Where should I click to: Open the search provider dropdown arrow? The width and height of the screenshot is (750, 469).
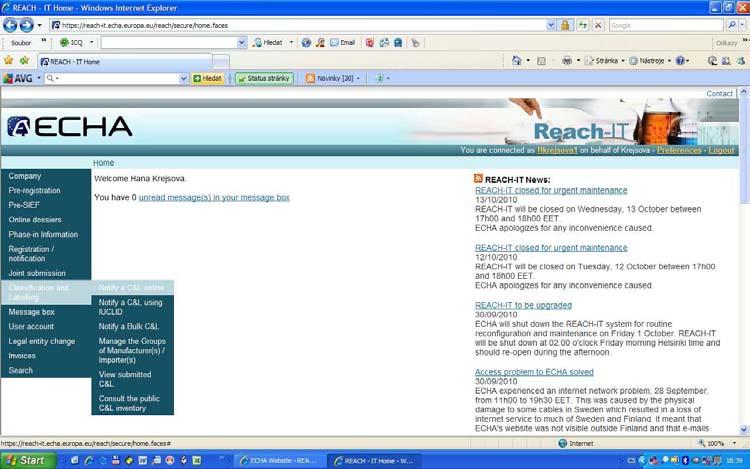pyautogui.click(x=742, y=25)
